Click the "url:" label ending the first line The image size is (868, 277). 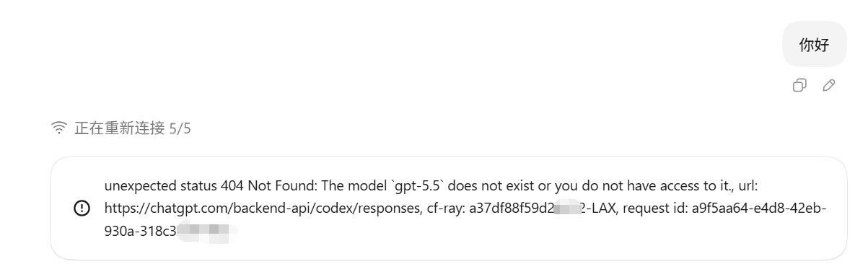[x=748, y=185]
